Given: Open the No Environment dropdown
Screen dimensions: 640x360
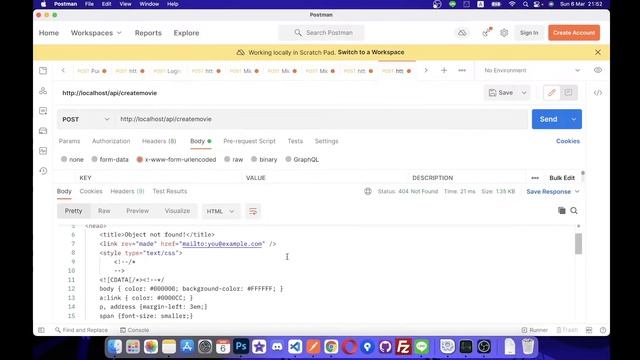Looking at the screenshot, I should pos(532,70).
